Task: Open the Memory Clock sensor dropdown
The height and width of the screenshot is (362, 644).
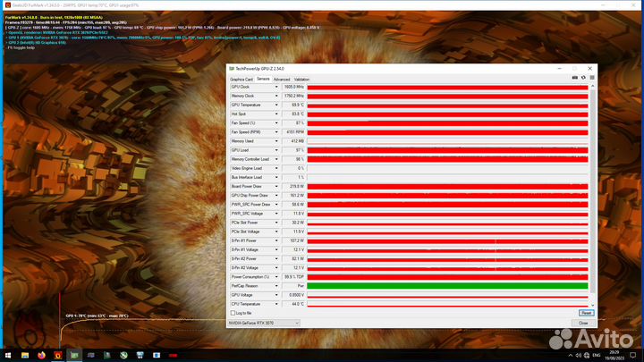Action: pos(276,96)
